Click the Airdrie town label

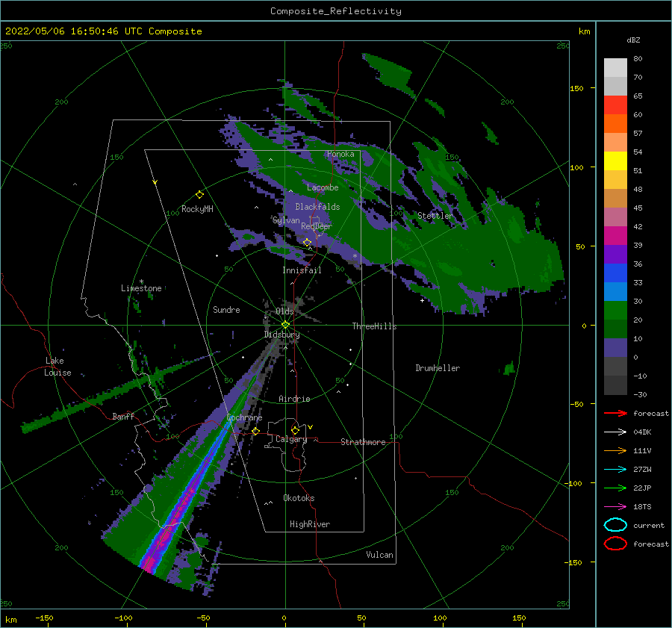pos(294,399)
